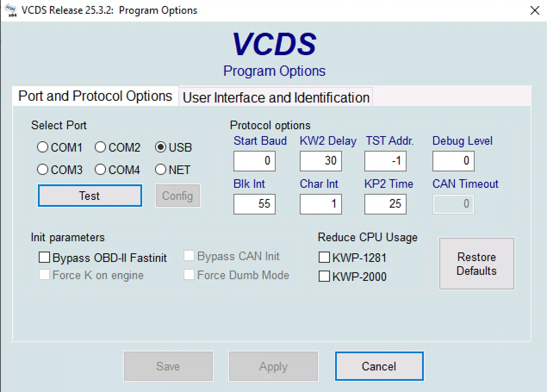This screenshot has height=392, width=547.
Task: Focus the KW2 Delay value field
Action: click(x=321, y=161)
